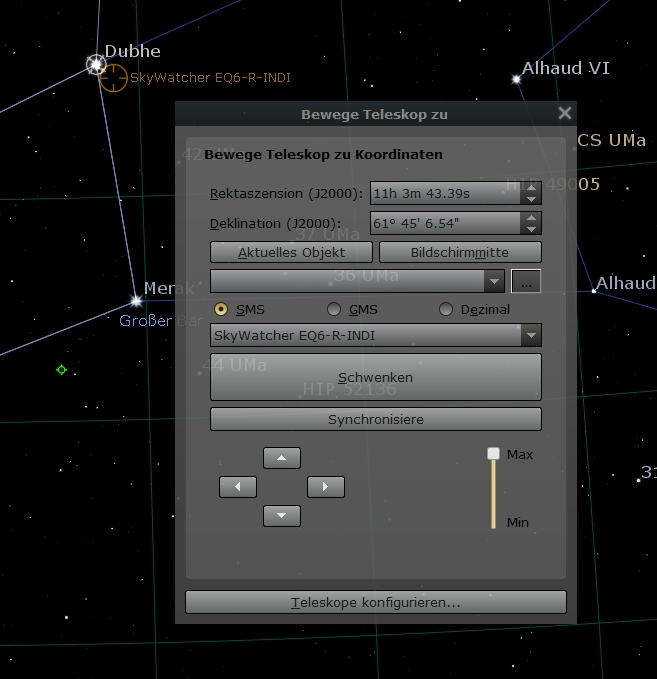
Task: Select the star Dubhe on sky map
Action: [x=96, y=65]
